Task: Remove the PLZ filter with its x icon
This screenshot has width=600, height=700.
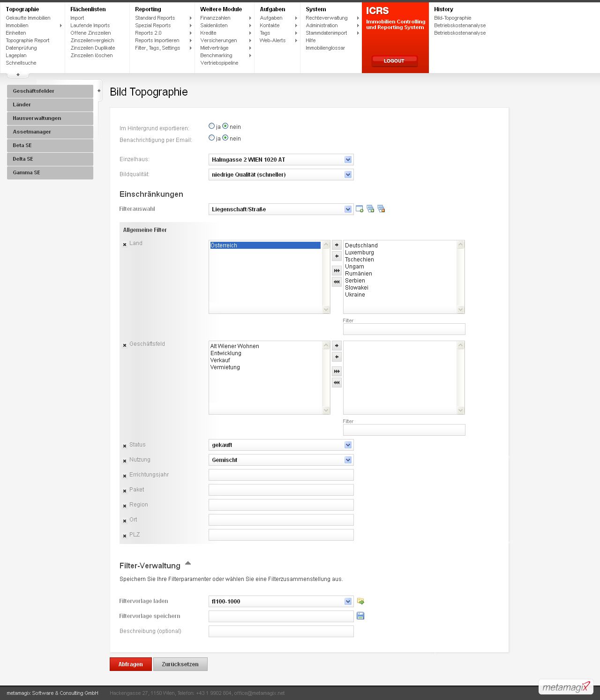Action: (125, 536)
